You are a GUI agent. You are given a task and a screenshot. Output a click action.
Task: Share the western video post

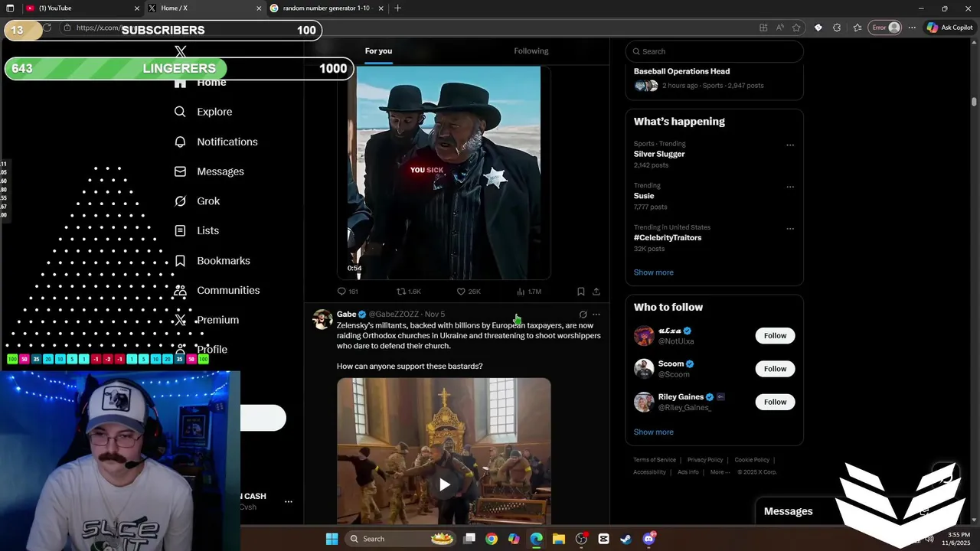click(596, 292)
